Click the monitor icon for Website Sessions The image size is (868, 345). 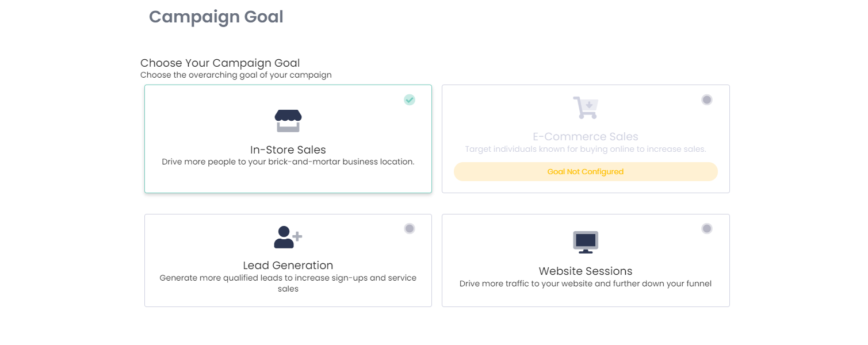pyautogui.click(x=586, y=242)
